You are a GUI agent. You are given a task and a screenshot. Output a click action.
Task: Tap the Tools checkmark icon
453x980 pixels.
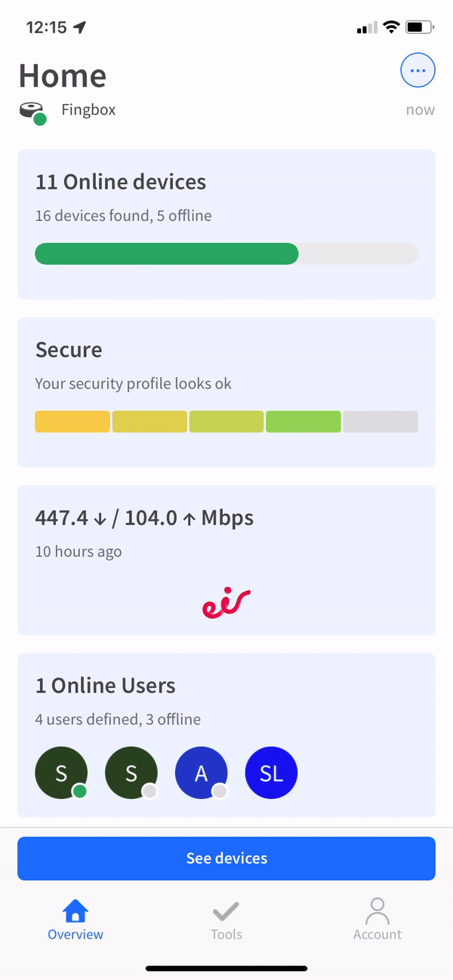pyautogui.click(x=226, y=911)
